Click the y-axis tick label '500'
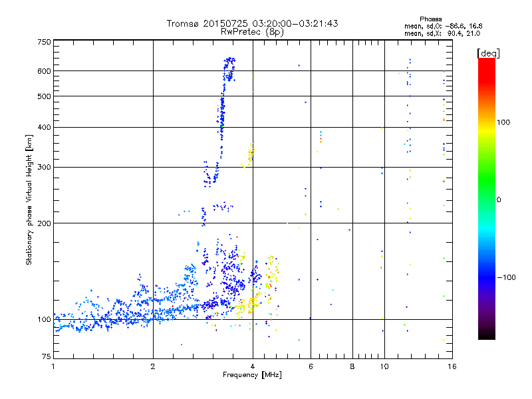The image size is (532, 399). 44,96
